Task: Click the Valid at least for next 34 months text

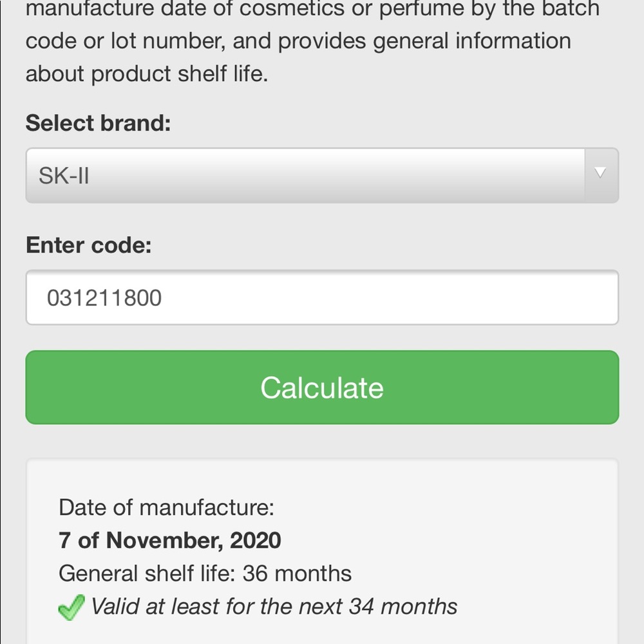Action: click(274, 607)
